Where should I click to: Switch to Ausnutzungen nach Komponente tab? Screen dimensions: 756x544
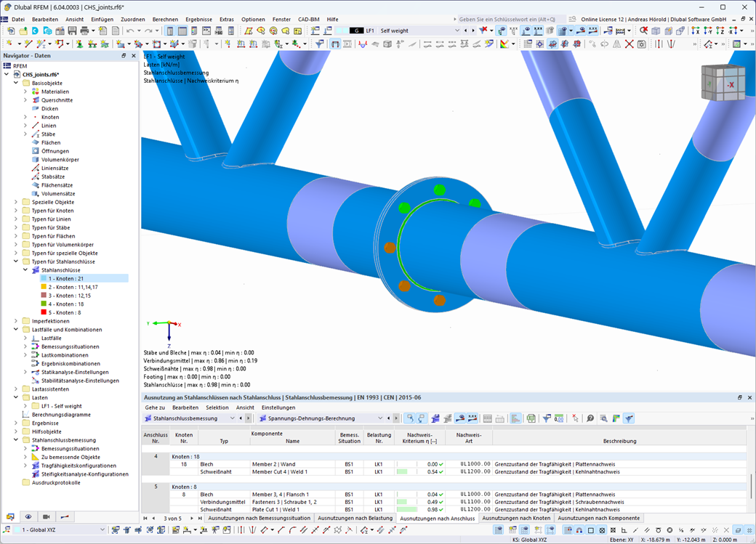point(598,518)
